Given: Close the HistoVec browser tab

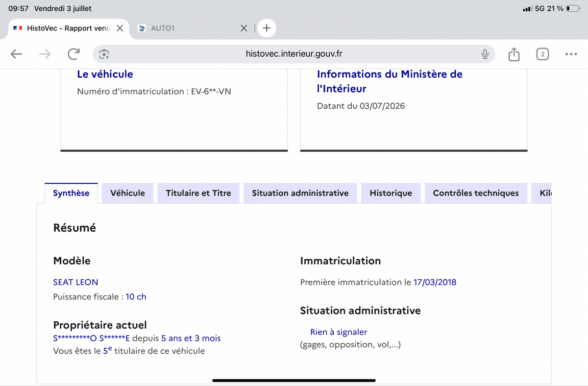Looking at the screenshot, I should point(120,28).
